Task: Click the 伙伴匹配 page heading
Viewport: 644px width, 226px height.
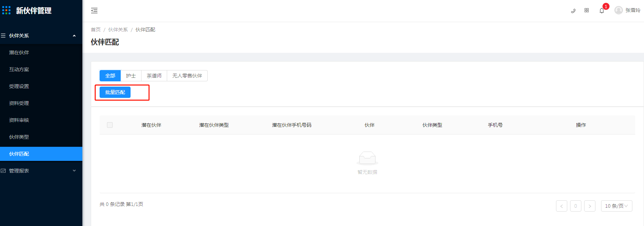Action: 105,42
